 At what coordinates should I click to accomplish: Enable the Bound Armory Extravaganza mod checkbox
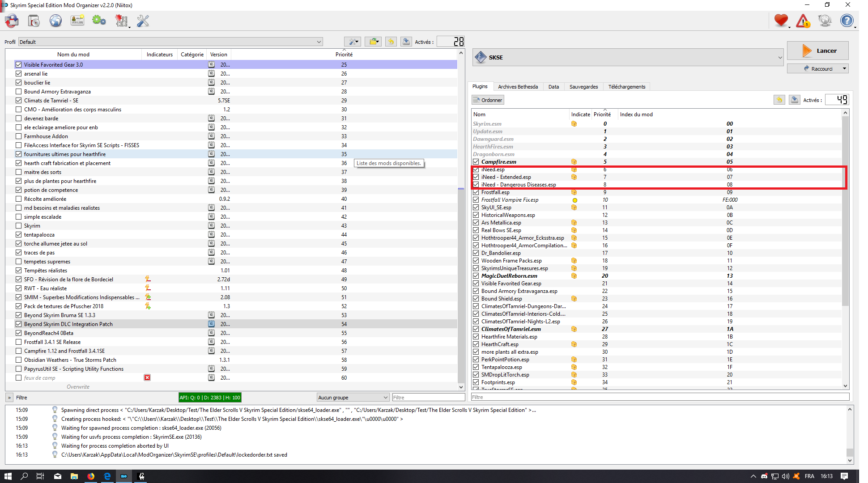click(18, 92)
